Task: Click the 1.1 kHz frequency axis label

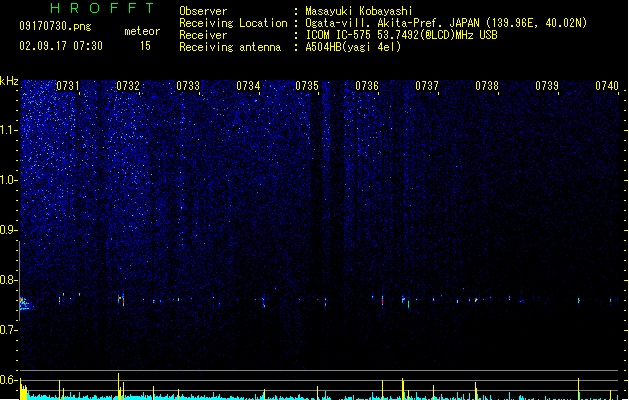Action: point(8,130)
